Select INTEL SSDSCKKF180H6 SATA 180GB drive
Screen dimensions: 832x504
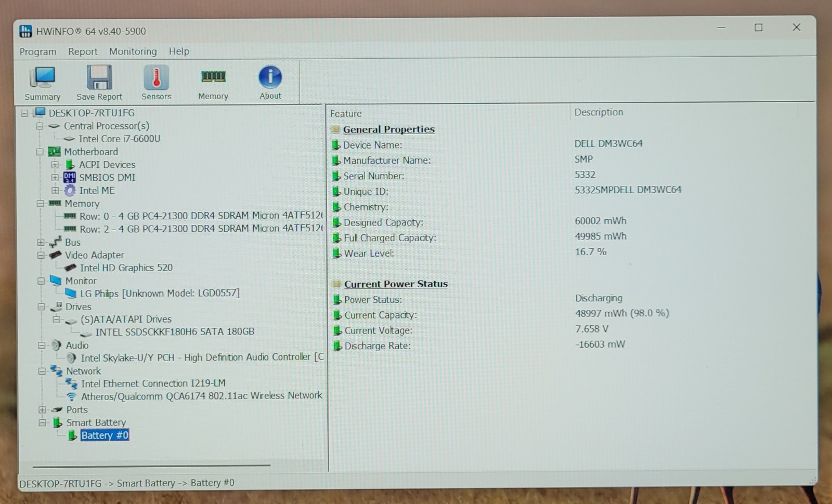(x=175, y=331)
